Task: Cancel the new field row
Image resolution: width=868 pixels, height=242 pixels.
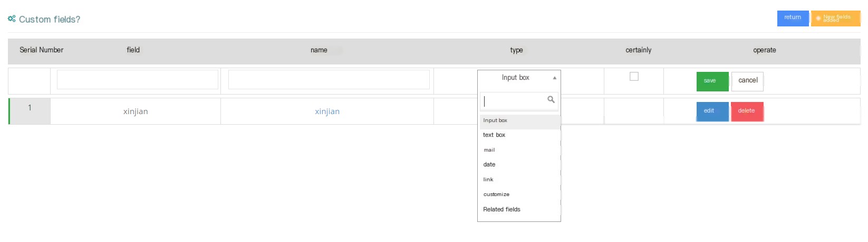Action: coord(747,81)
